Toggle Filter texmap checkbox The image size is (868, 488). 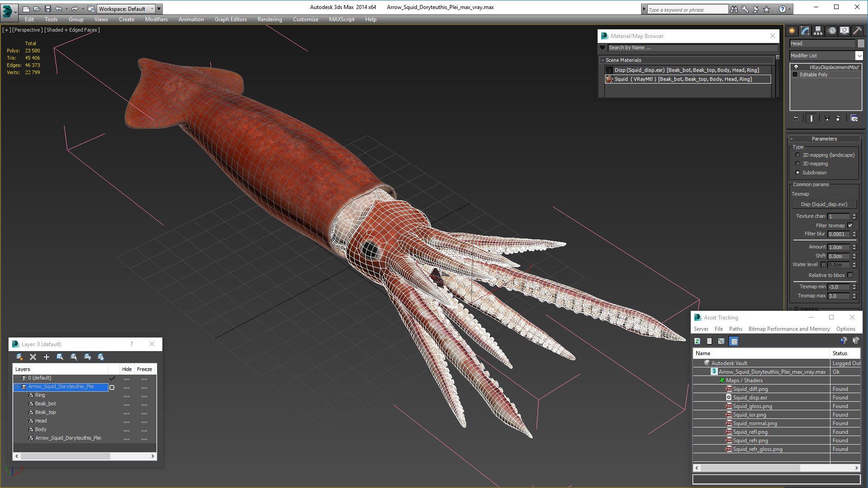[x=850, y=225]
